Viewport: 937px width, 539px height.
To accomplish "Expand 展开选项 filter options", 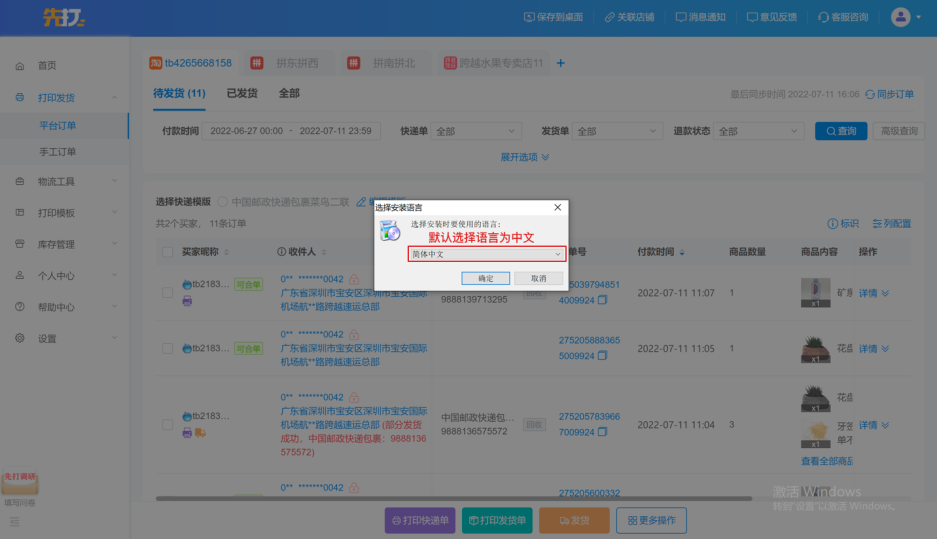I will 525,157.
